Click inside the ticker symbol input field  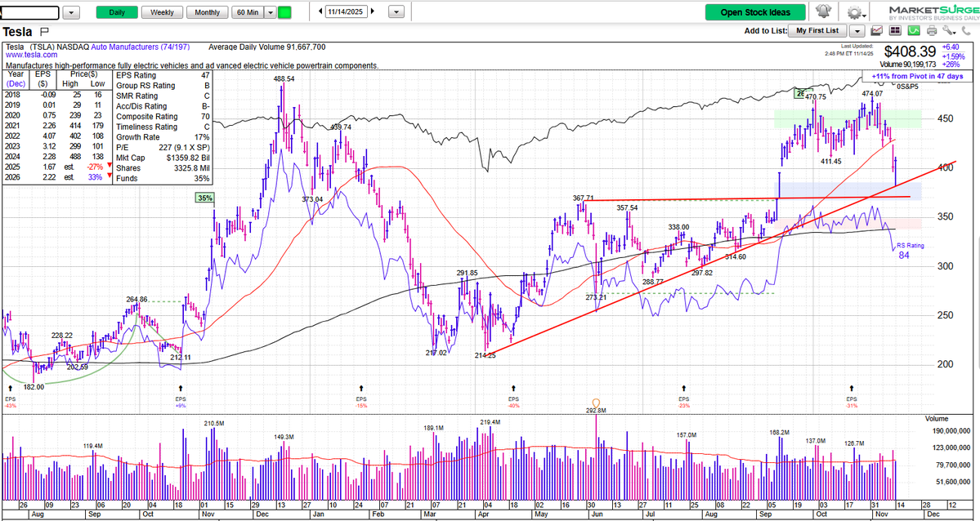click(x=29, y=11)
